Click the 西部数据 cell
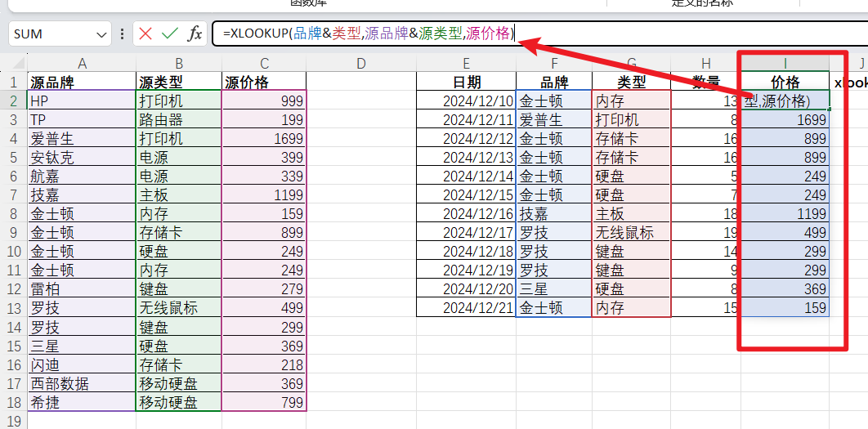The width and height of the screenshot is (868, 429). pos(82,383)
